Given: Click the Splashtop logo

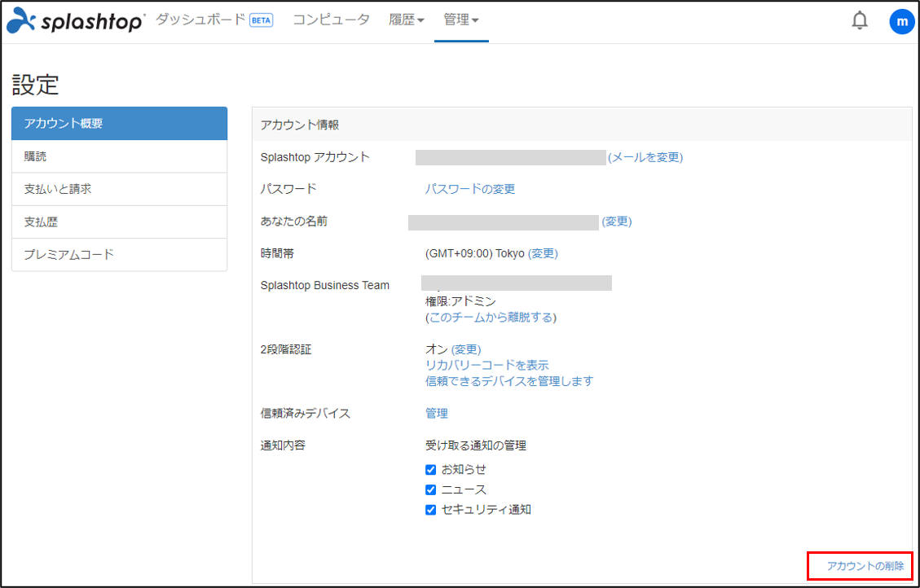Looking at the screenshot, I should tap(75, 20).
